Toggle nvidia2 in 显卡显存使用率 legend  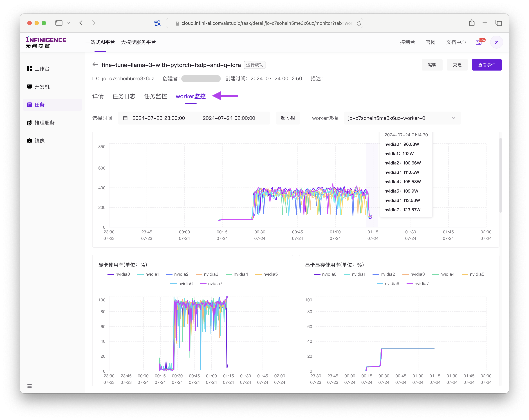pyautogui.click(x=384, y=274)
